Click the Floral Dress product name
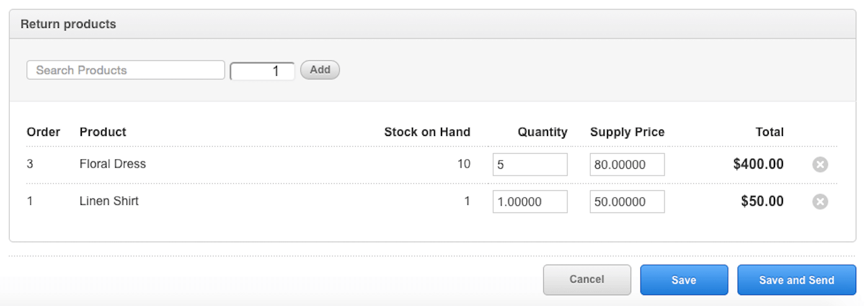Viewport: 868px width, 306px height. tap(113, 164)
